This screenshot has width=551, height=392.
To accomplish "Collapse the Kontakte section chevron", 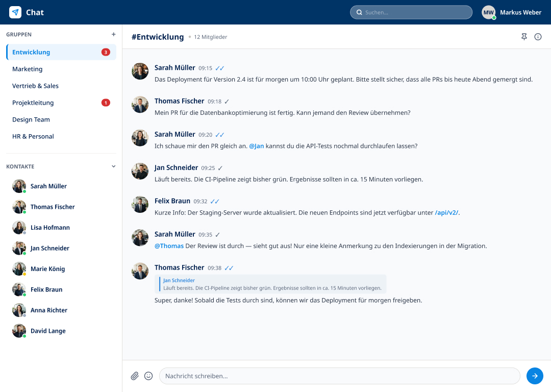I will click(x=113, y=166).
